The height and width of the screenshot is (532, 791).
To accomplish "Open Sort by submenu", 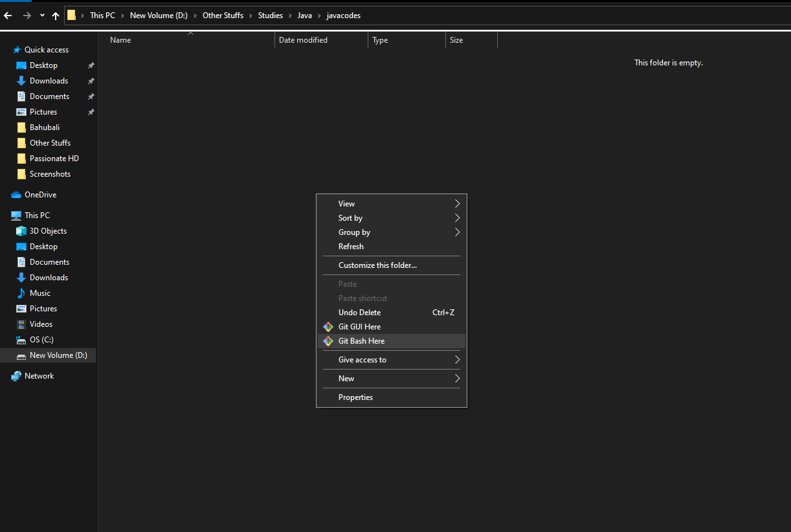I will (x=392, y=218).
